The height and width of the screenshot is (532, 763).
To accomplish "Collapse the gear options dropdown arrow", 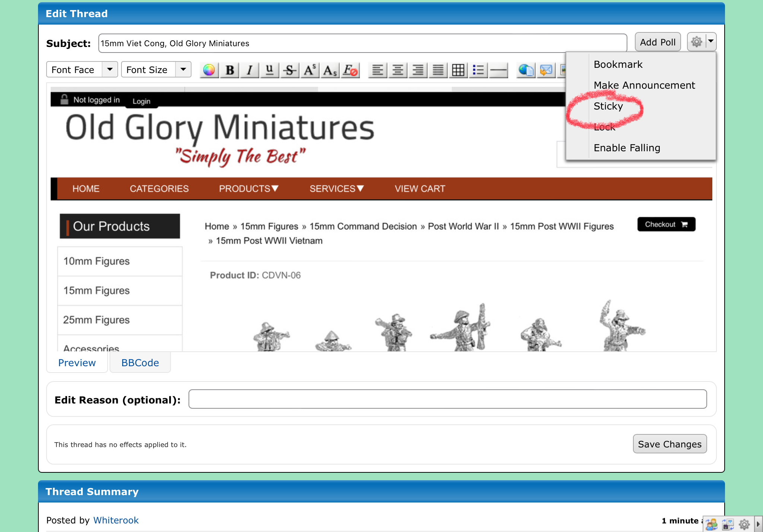I will click(x=710, y=41).
